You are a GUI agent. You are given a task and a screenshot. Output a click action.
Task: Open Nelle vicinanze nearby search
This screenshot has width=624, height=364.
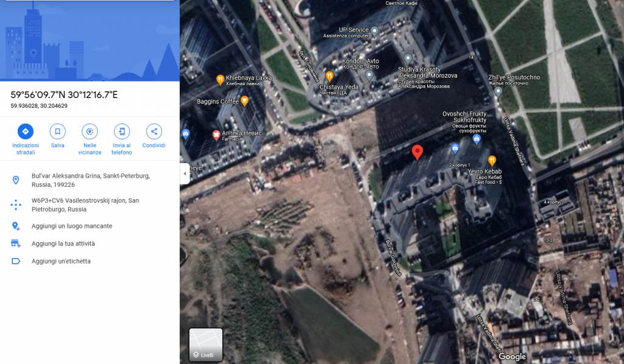click(x=90, y=131)
